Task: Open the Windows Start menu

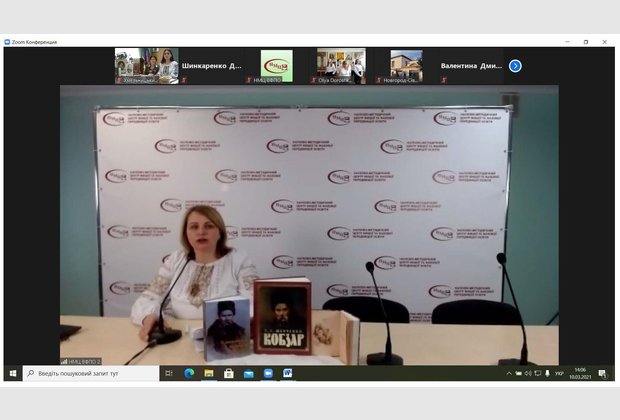Action: pos(12,373)
